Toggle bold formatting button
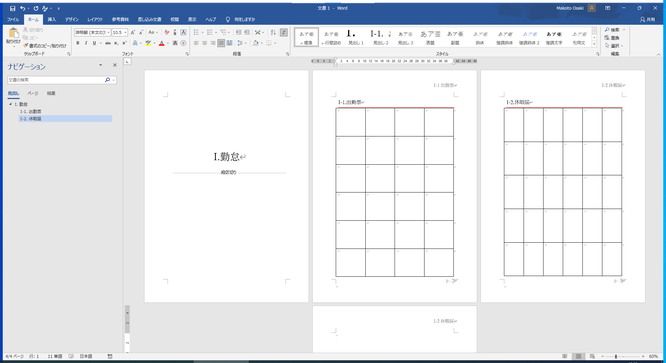 click(78, 43)
